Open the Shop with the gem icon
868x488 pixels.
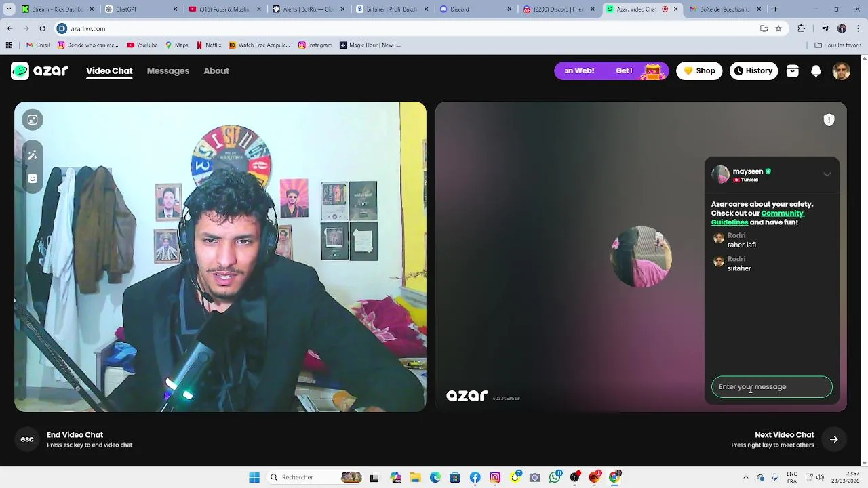699,70
